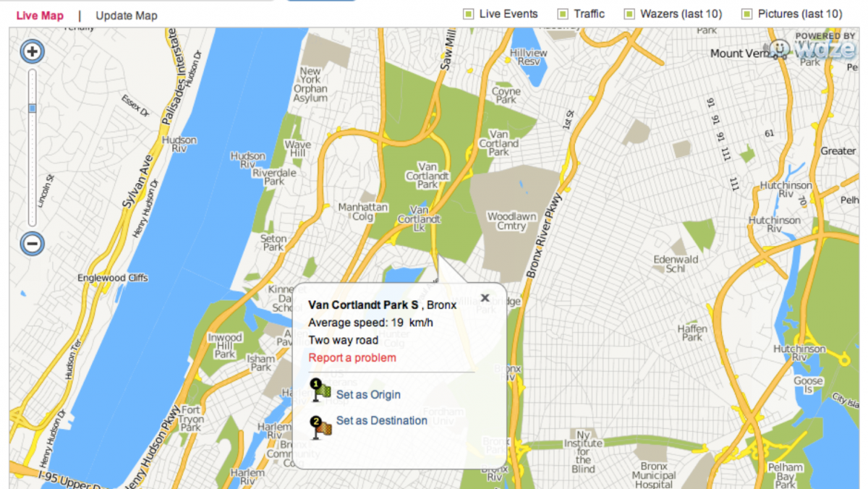Toggle the Traffic layer checkbox
The image size is (868, 489).
[x=563, y=14]
